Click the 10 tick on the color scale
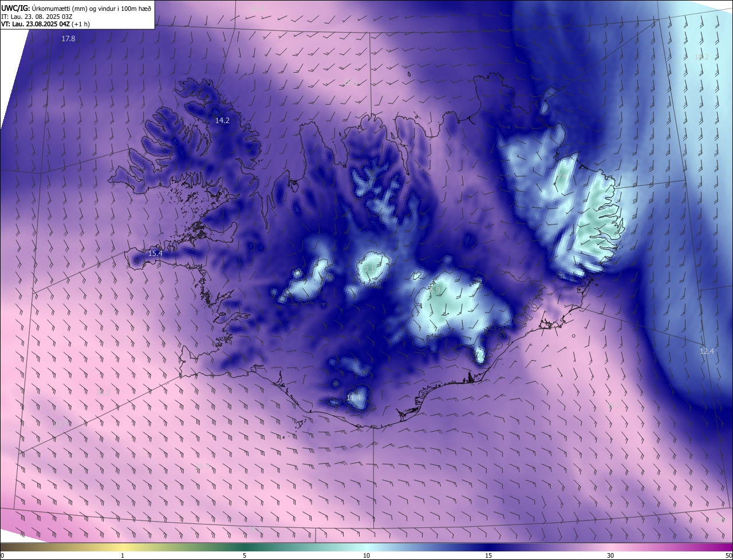Viewport: 733px width, 560px height. [366, 555]
